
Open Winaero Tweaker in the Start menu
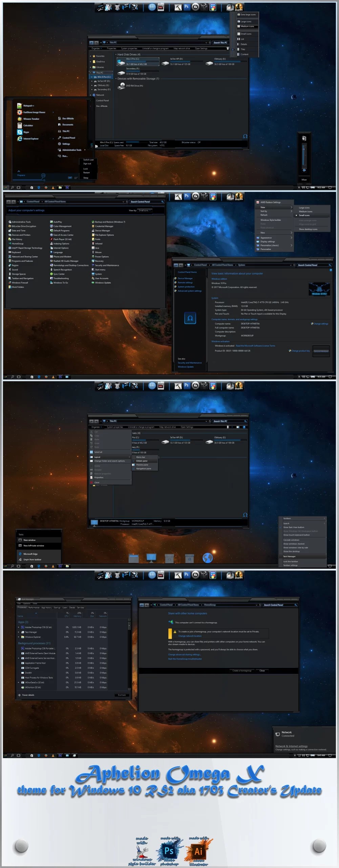click(28, 119)
